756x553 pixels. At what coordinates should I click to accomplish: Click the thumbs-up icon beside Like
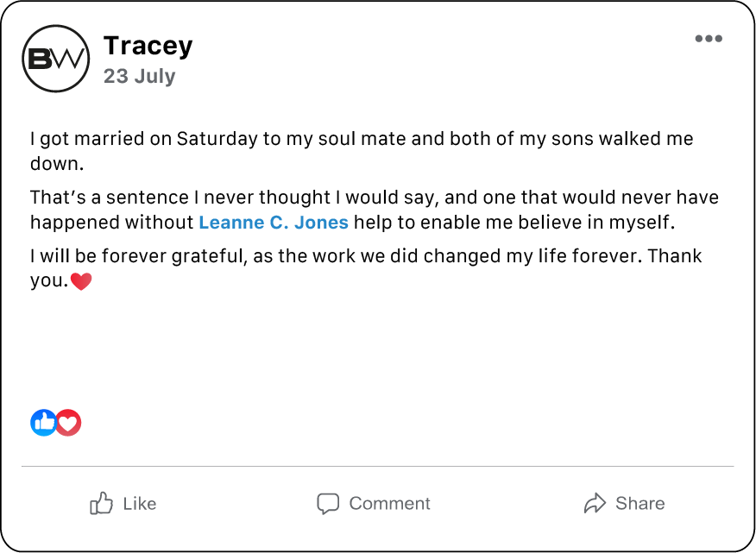click(x=101, y=504)
